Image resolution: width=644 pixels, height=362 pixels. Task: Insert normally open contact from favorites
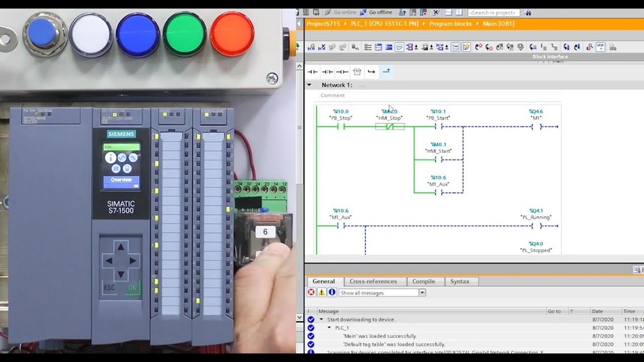(x=312, y=72)
